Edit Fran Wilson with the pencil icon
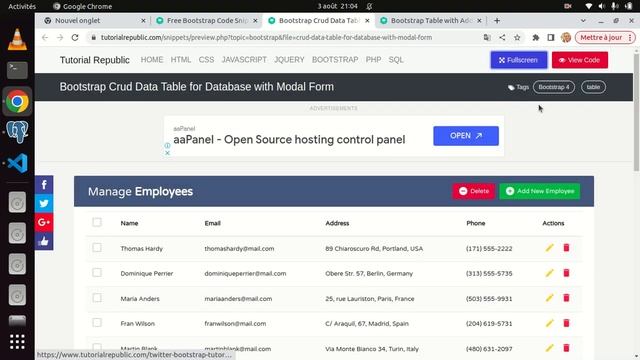Viewport: 640px width, 360px height. pos(549,323)
